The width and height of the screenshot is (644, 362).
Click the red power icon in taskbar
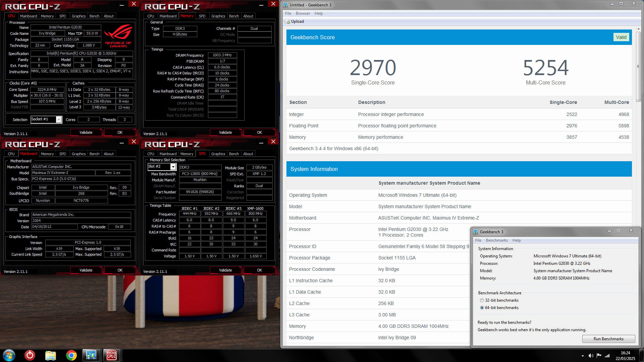pyautogui.click(x=30, y=355)
